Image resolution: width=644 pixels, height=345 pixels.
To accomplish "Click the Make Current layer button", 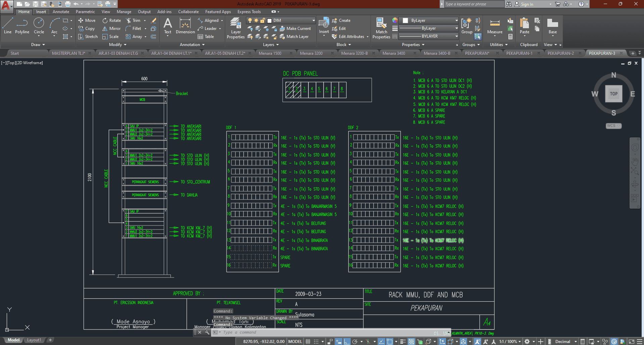I will 295,29.
